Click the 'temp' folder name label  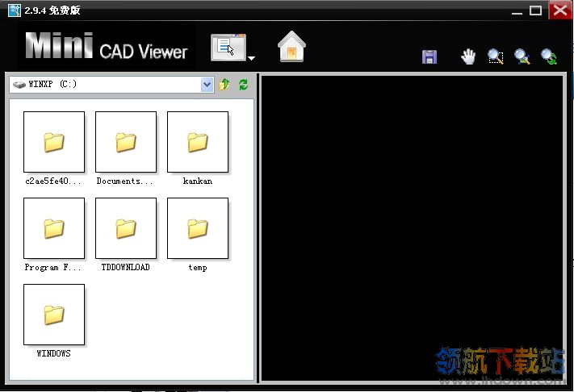click(x=198, y=268)
